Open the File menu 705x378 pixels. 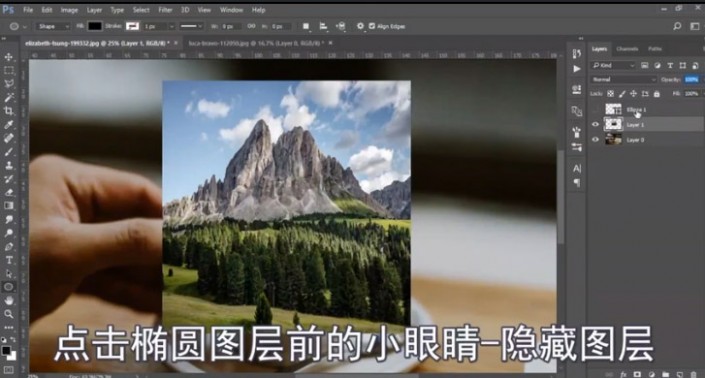coord(28,9)
